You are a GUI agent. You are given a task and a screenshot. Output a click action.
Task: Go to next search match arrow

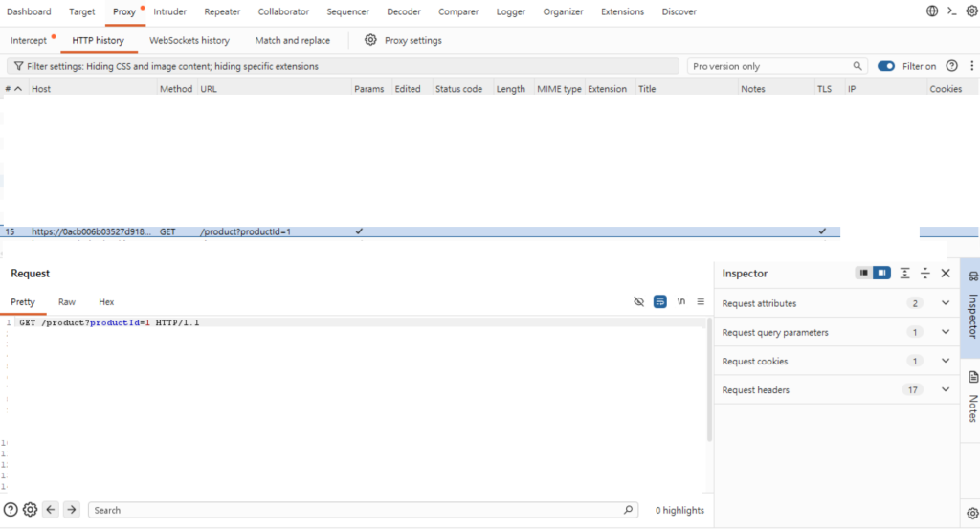click(x=72, y=510)
